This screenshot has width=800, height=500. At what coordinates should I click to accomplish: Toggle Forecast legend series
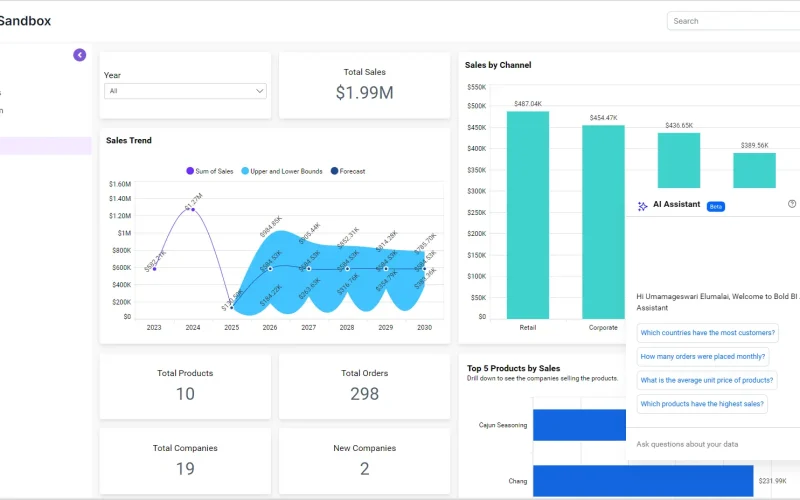[x=347, y=171]
